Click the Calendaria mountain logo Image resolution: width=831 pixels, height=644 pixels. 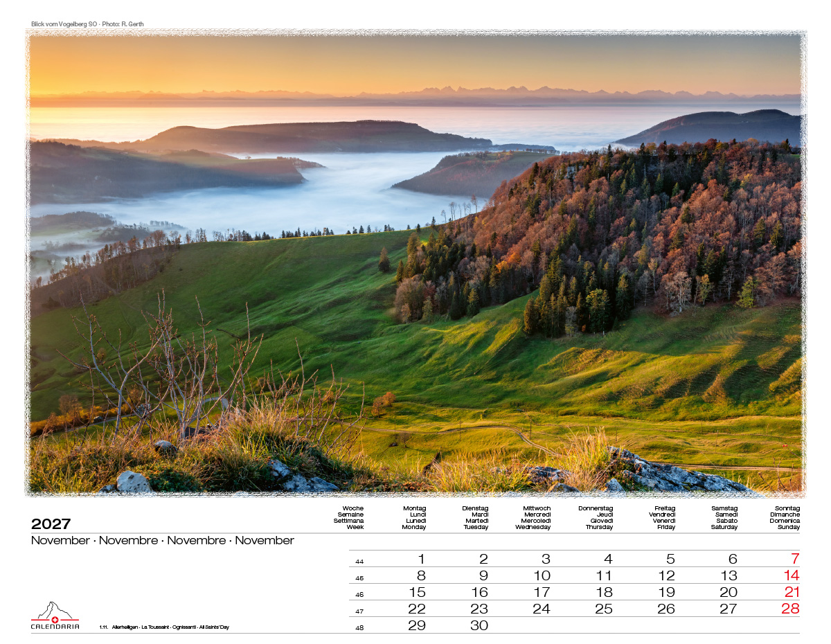pyautogui.click(x=55, y=615)
